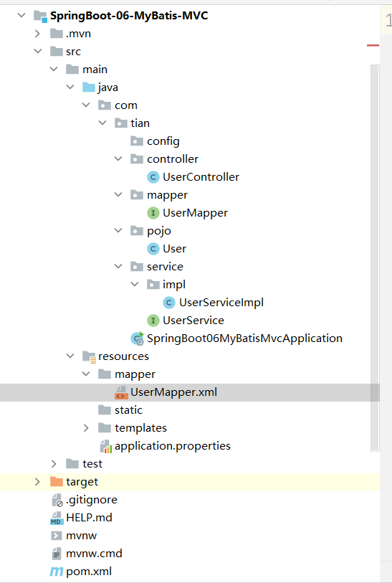Select the HELP.md file name
Viewport: 392px width, 583px height.
tap(89, 518)
